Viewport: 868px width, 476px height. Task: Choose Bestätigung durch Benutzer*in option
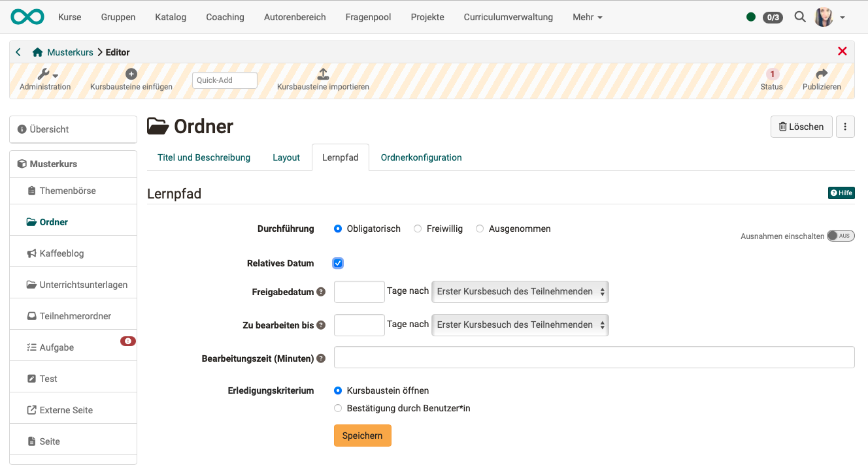tap(338, 409)
